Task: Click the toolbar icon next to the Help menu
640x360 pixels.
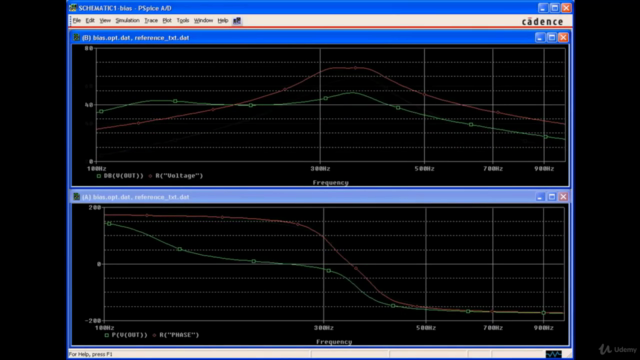Action: tap(237, 20)
